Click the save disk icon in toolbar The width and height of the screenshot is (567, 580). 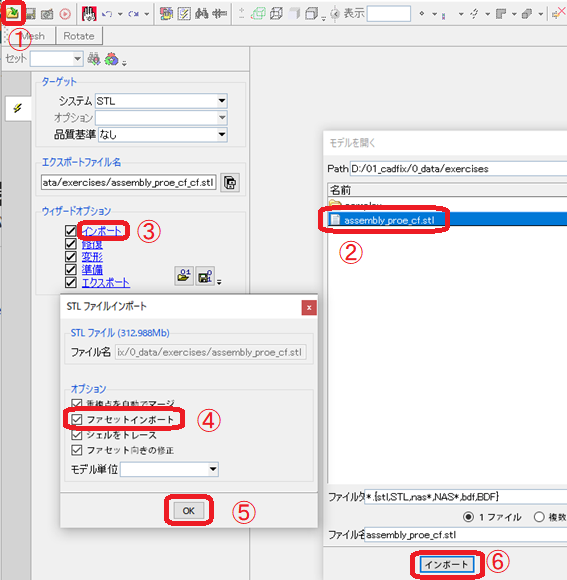pos(30,14)
